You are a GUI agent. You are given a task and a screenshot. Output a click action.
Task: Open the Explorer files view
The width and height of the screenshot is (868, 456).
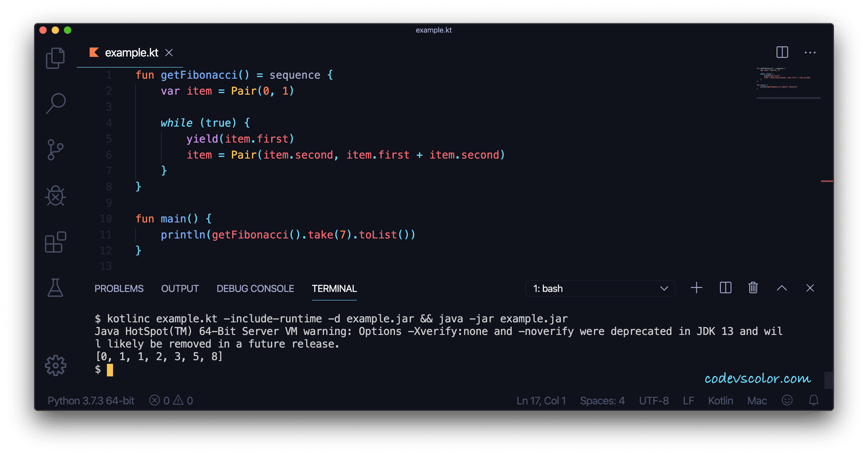[x=55, y=58]
